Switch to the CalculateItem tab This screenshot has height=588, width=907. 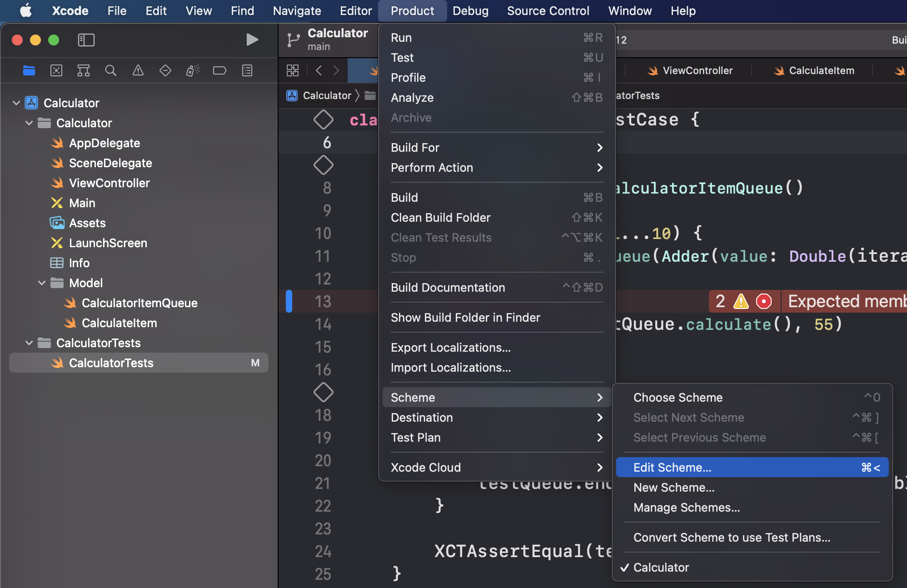click(814, 70)
